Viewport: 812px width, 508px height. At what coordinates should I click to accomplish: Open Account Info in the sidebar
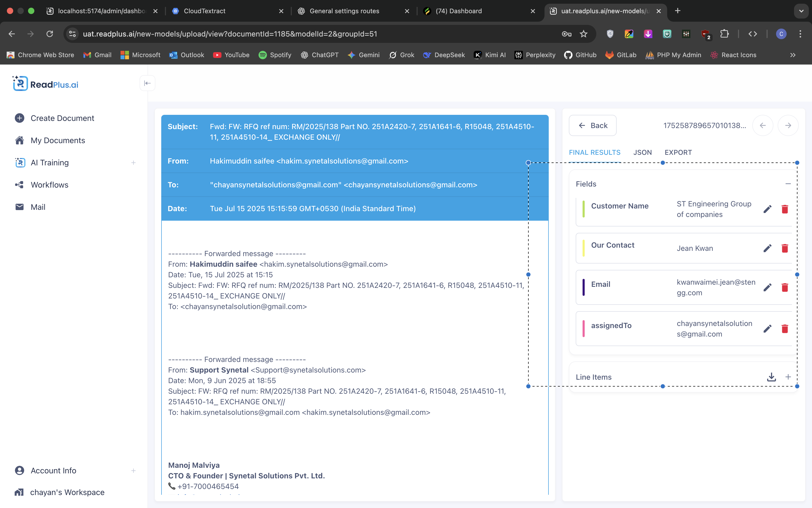tap(53, 470)
